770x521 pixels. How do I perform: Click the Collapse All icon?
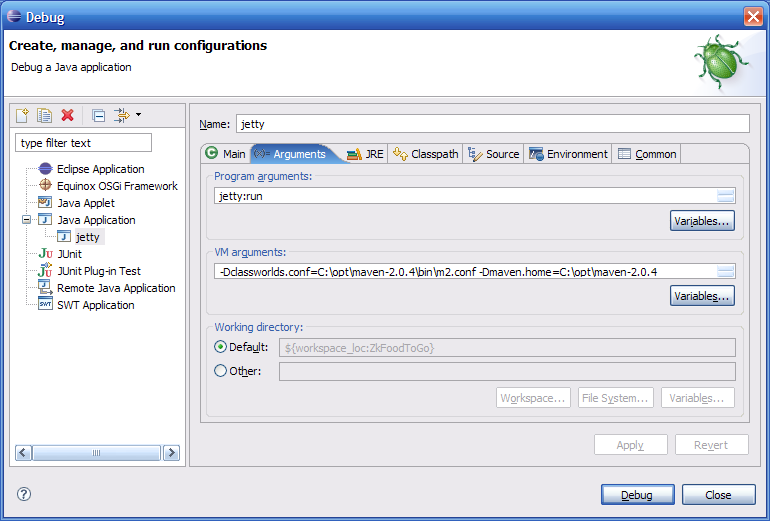[x=98, y=115]
